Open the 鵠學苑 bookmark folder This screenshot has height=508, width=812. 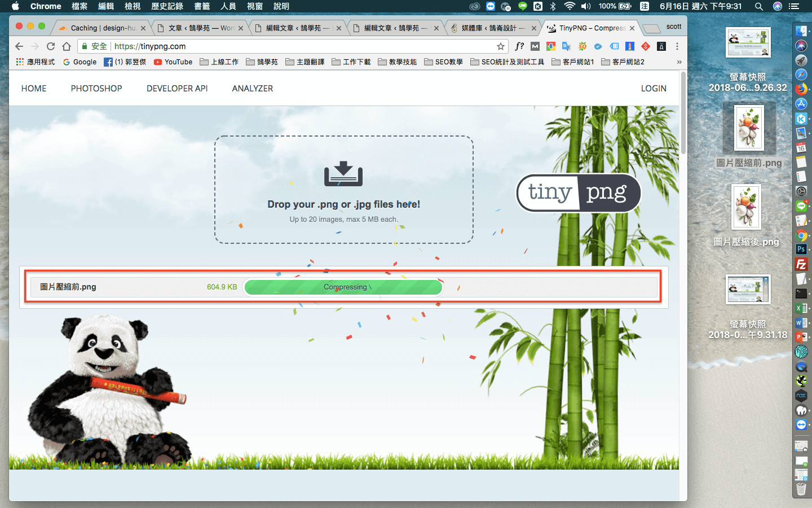262,62
